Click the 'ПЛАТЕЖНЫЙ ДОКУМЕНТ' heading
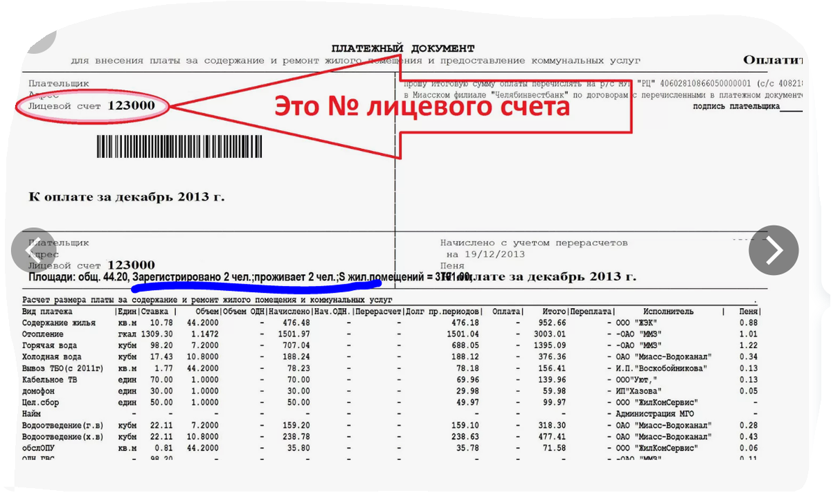The image size is (831, 504). pyautogui.click(x=403, y=48)
